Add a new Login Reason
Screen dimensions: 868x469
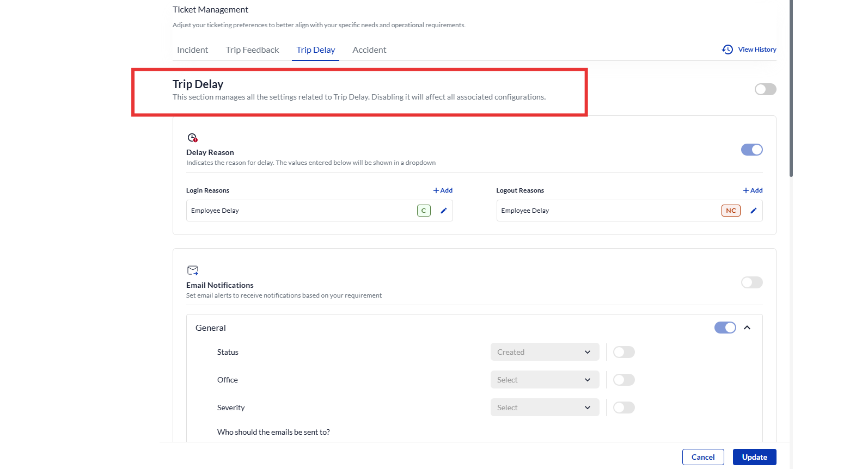coord(443,190)
